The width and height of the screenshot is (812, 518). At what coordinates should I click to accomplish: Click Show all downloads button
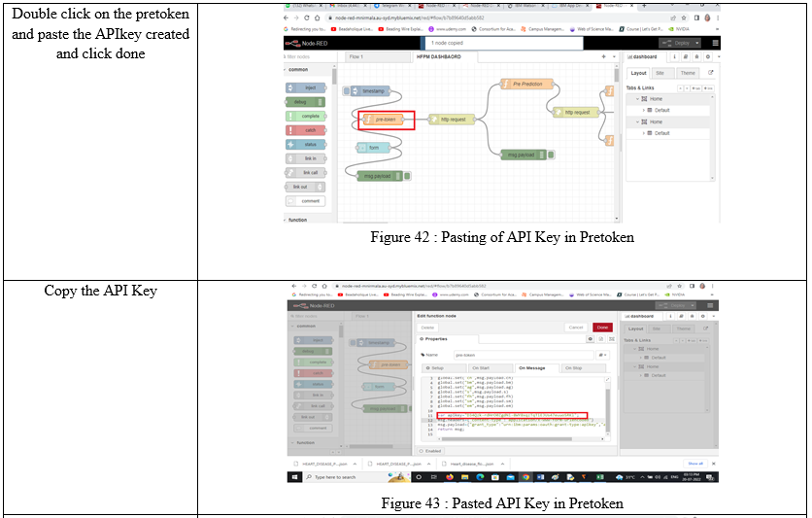click(695, 464)
